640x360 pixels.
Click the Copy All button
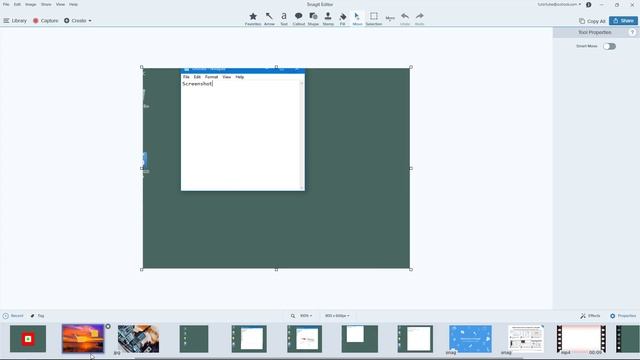point(592,21)
